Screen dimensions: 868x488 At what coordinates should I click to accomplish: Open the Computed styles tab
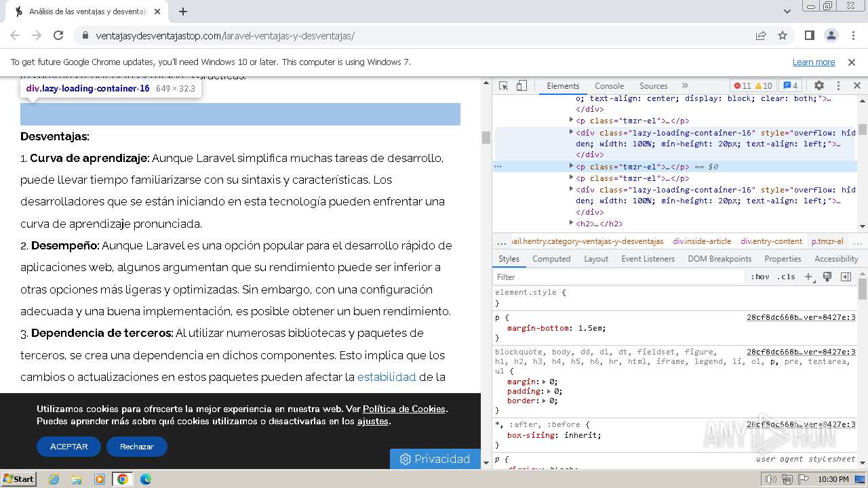(x=551, y=259)
